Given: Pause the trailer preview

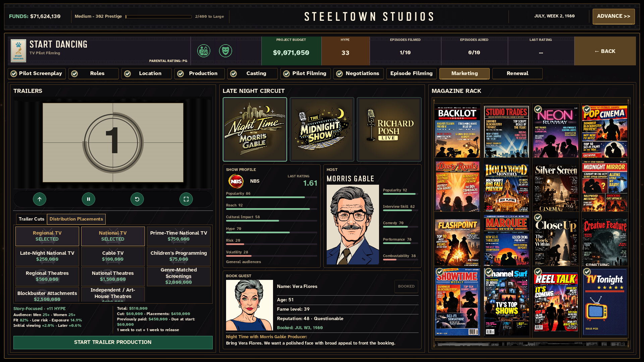Looking at the screenshot, I should [x=89, y=199].
